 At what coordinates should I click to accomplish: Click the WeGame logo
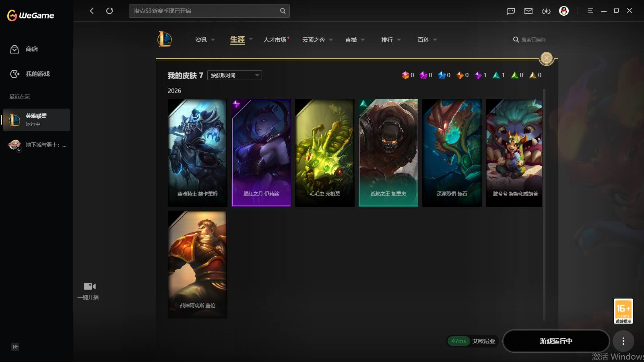click(31, 15)
